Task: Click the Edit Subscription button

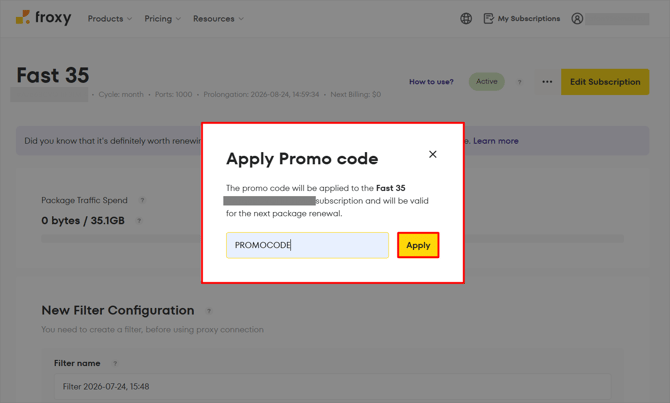Action: click(x=605, y=82)
